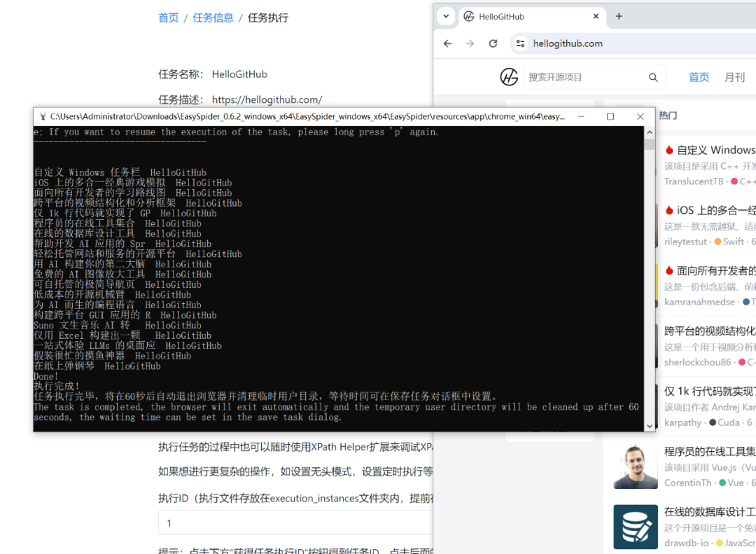
Task: Click the CorentinTh avatar thumbnail
Action: click(636, 466)
